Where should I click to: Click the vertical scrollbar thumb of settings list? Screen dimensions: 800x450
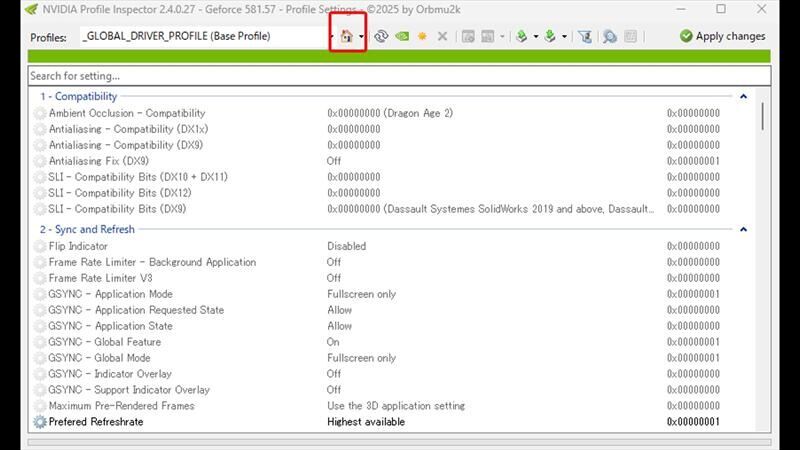point(763,116)
